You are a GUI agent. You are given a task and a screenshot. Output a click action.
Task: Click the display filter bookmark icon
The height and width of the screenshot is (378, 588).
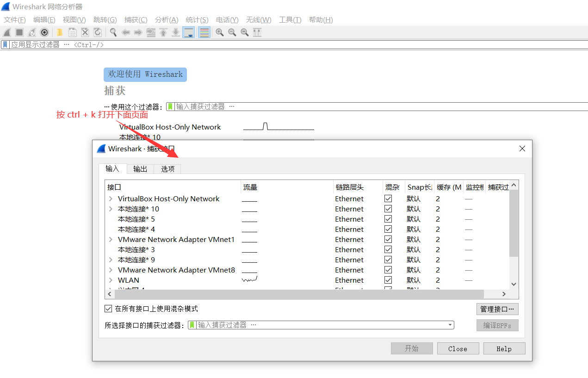[5, 45]
